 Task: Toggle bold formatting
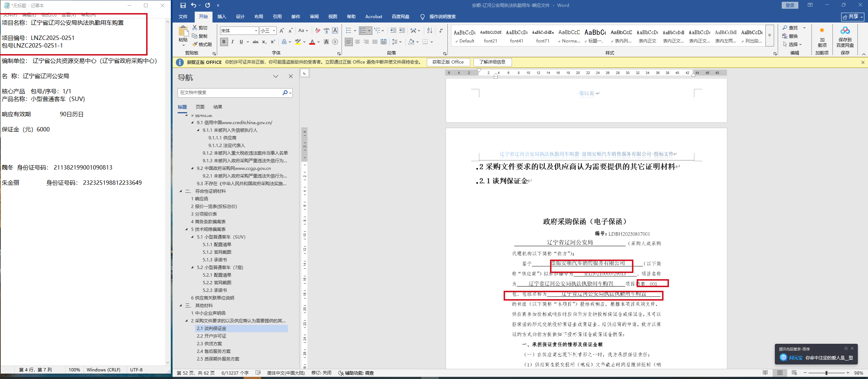click(x=224, y=42)
